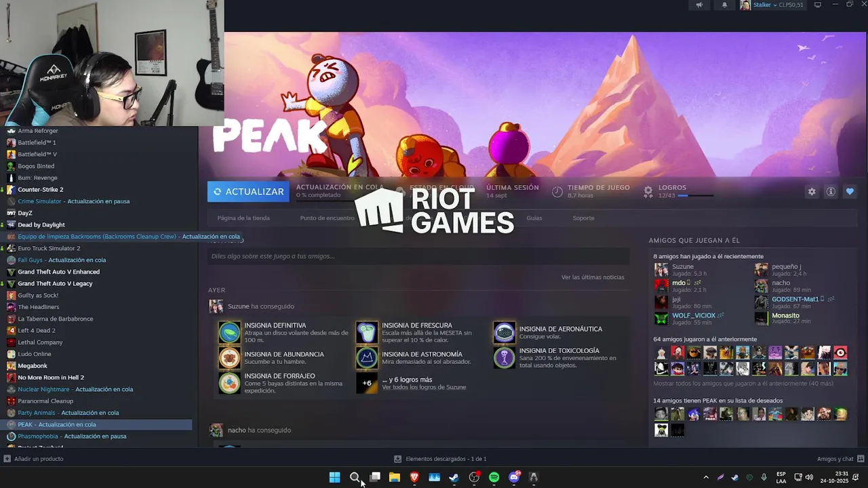Select Paranormal Cleanup in the library
This screenshot has width=868, height=488.
[45, 401]
